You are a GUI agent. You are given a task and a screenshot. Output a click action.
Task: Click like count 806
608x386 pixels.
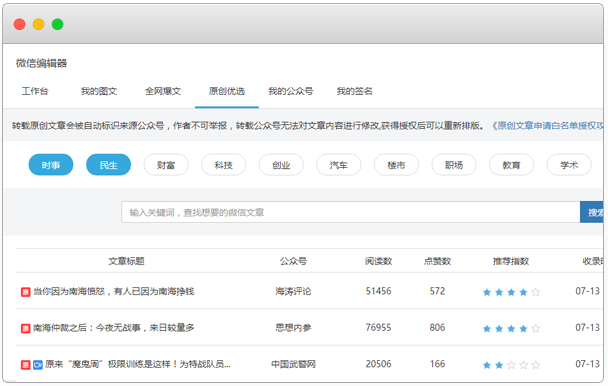437,328
